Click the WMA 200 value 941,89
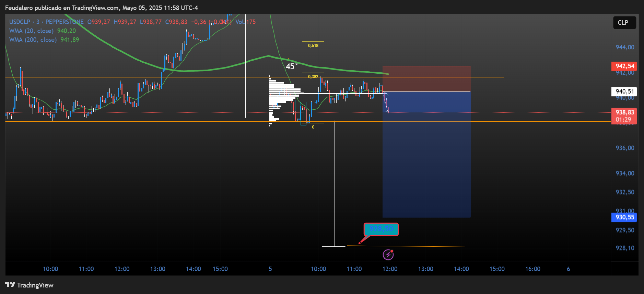644x294 pixels. [70, 40]
